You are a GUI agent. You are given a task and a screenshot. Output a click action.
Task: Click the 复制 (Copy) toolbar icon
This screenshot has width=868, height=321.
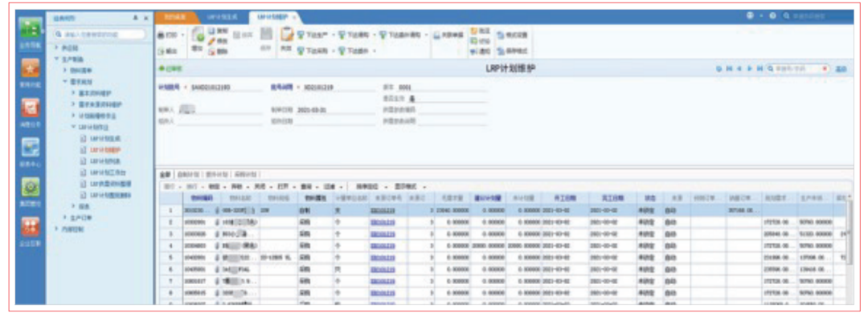pos(212,30)
